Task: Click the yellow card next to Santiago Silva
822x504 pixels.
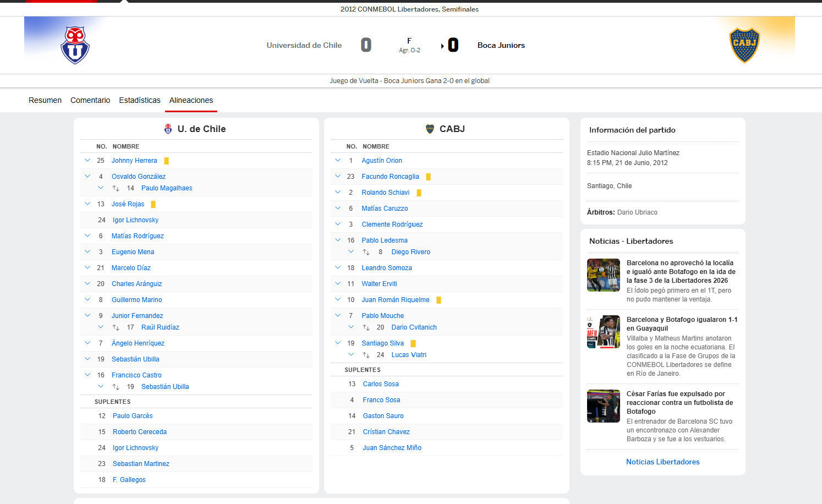Action: point(413,343)
